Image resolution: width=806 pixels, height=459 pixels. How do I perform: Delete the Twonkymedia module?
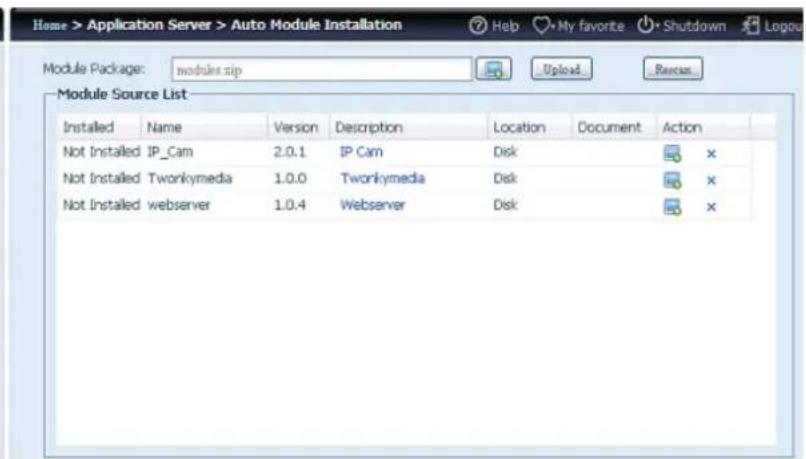(711, 180)
